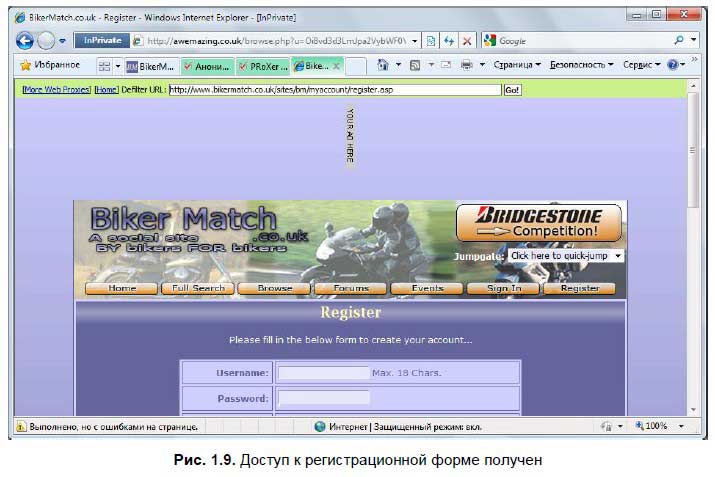Click the InPrivate indicator badge

click(100, 41)
